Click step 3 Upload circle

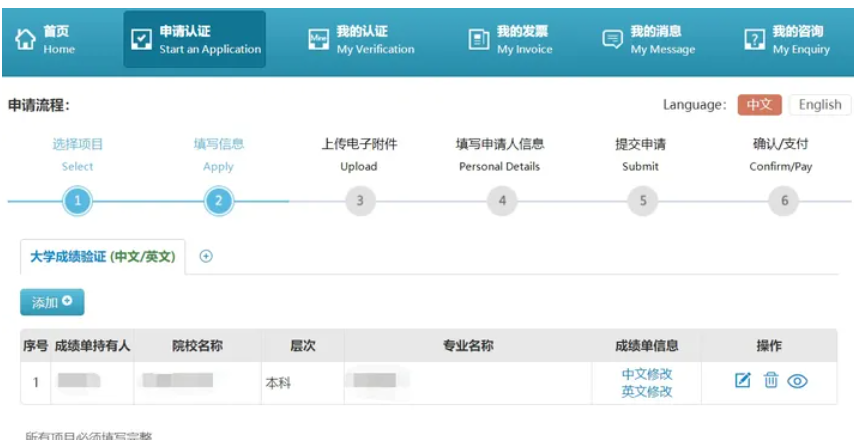pos(360,202)
